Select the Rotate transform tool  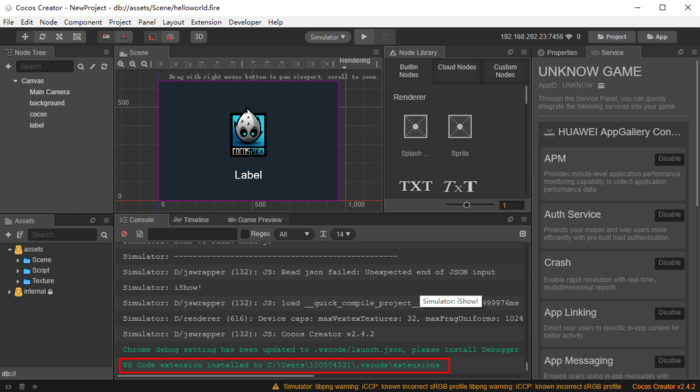[42, 37]
